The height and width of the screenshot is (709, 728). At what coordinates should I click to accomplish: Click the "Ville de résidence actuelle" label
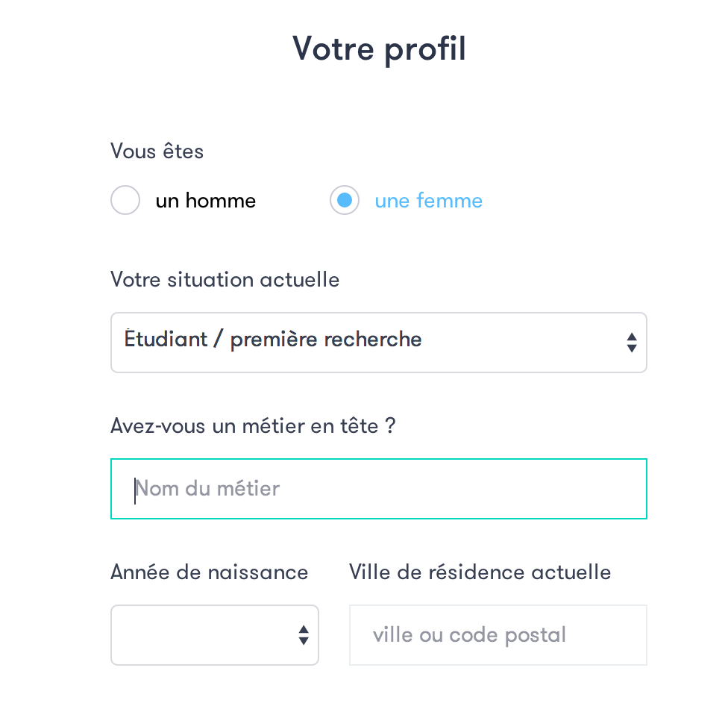click(x=480, y=572)
